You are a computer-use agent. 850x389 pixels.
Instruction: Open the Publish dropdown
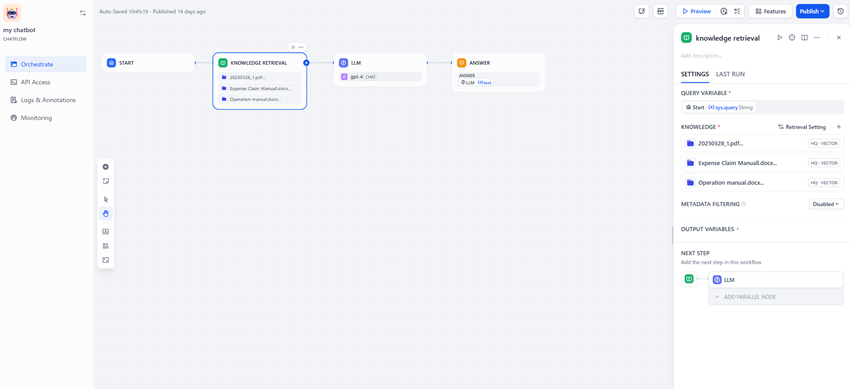(x=812, y=11)
